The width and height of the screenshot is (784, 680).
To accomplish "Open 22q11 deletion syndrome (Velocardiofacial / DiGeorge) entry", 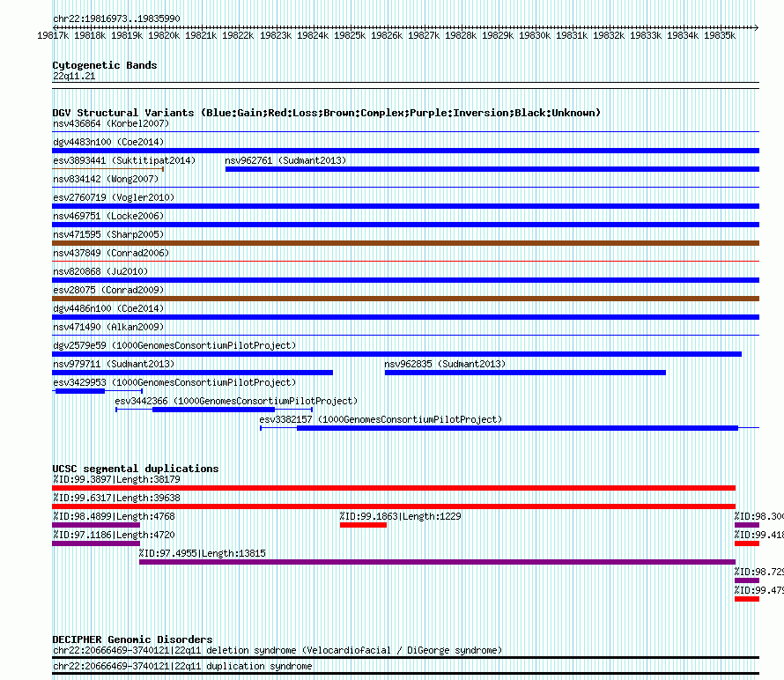I will [277, 651].
